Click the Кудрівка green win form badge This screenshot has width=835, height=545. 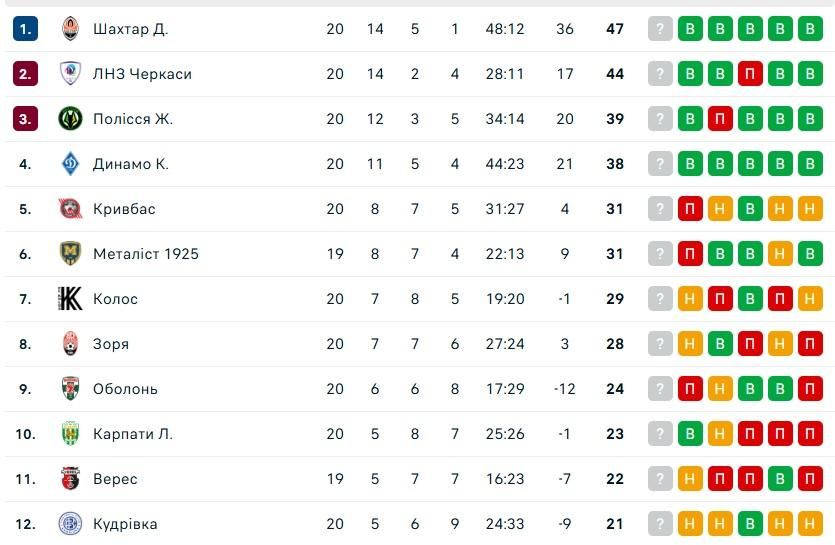coord(750,524)
